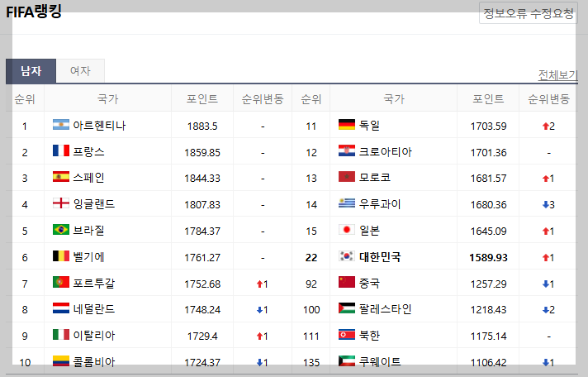Click the Spain flag icon
Image resolution: width=588 pixels, height=377 pixels.
pyautogui.click(x=61, y=176)
